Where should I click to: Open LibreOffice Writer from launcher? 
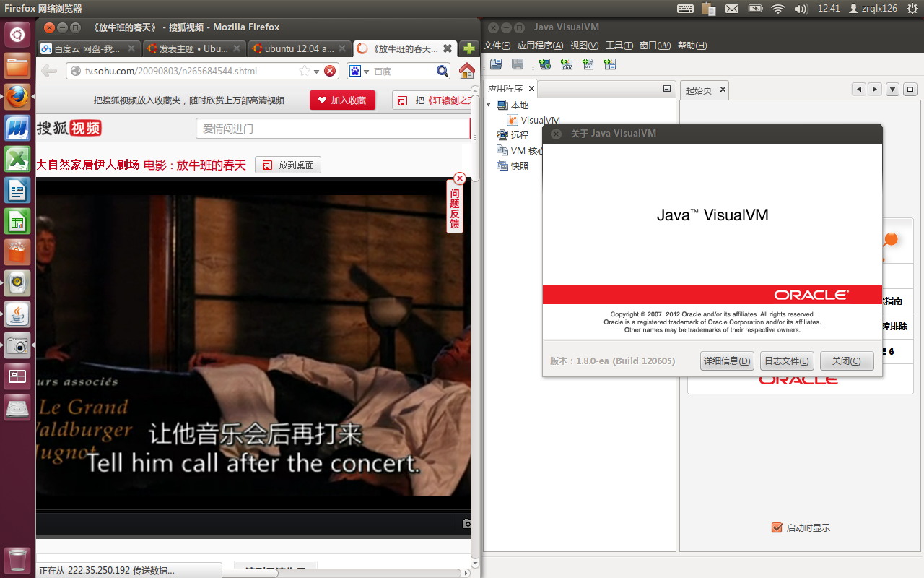[x=17, y=190]
